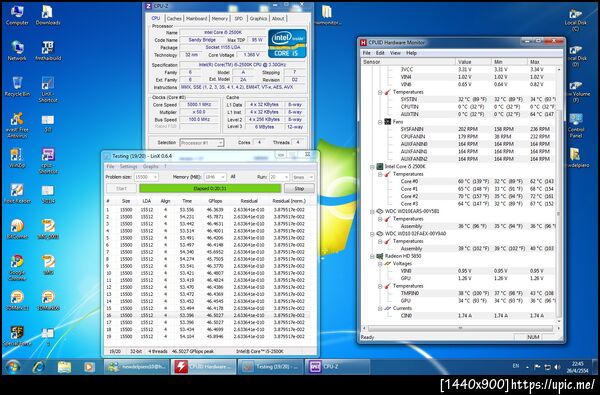Screen dimensions: 600x395
Task: Switch to the CPU-Z taskbar button
Action: [x=338, y=367]
